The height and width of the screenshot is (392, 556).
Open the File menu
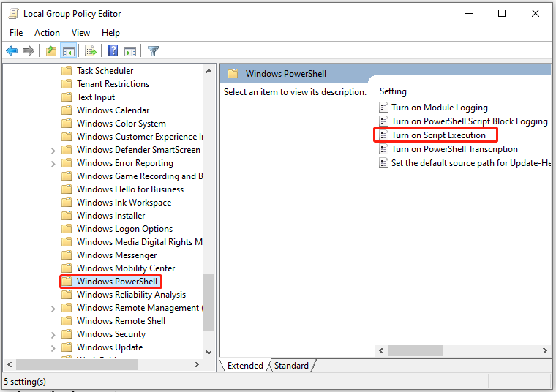(x=16, y=33)
